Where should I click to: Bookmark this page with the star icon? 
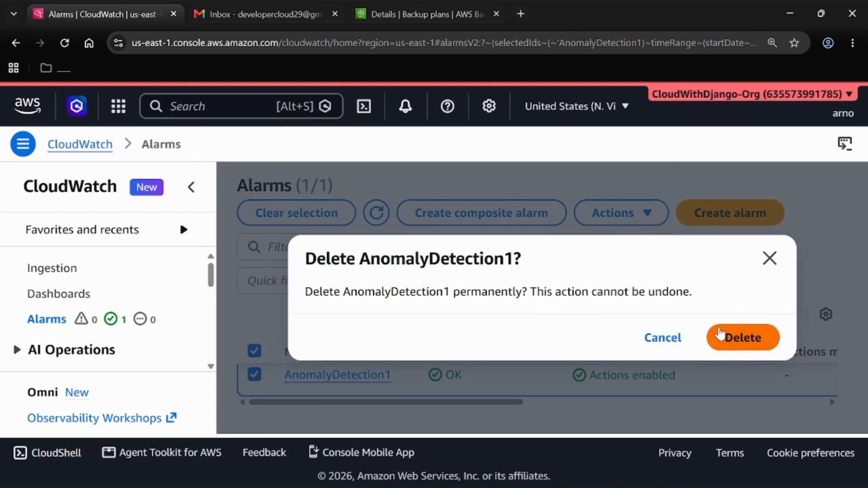794,43
